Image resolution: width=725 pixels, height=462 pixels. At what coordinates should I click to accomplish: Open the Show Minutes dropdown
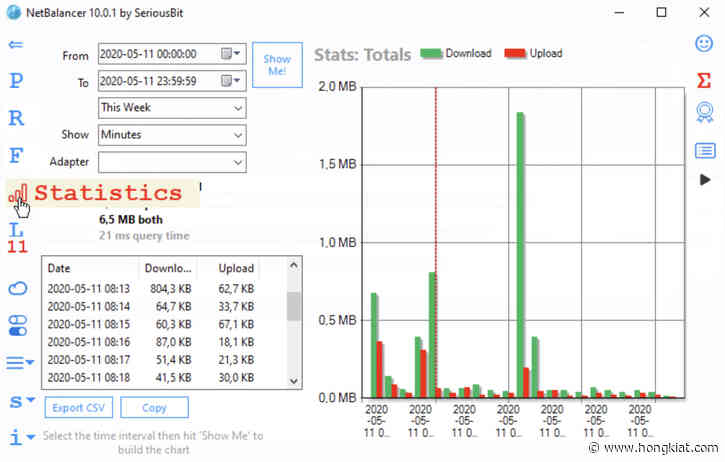click(172, 135)
